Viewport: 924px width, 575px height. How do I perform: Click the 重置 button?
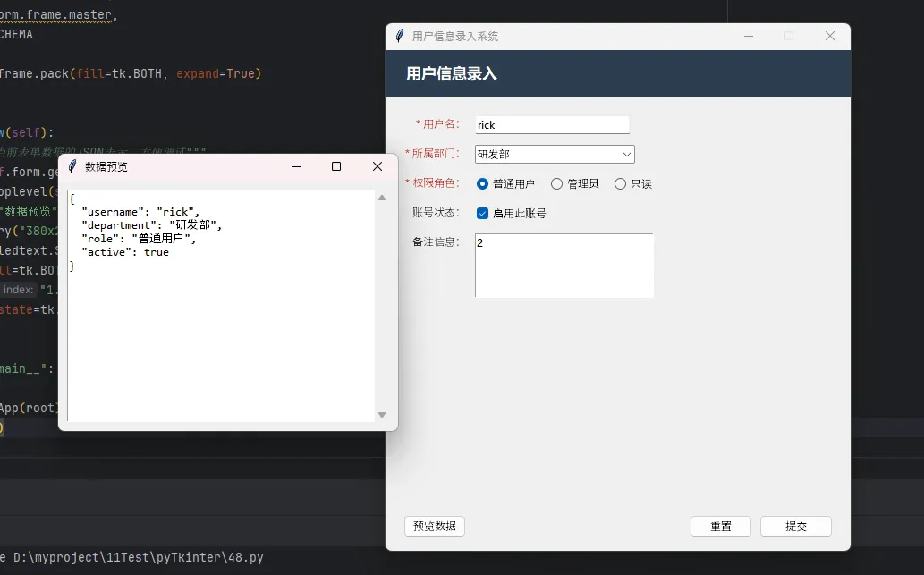click(x=720, y=527)
